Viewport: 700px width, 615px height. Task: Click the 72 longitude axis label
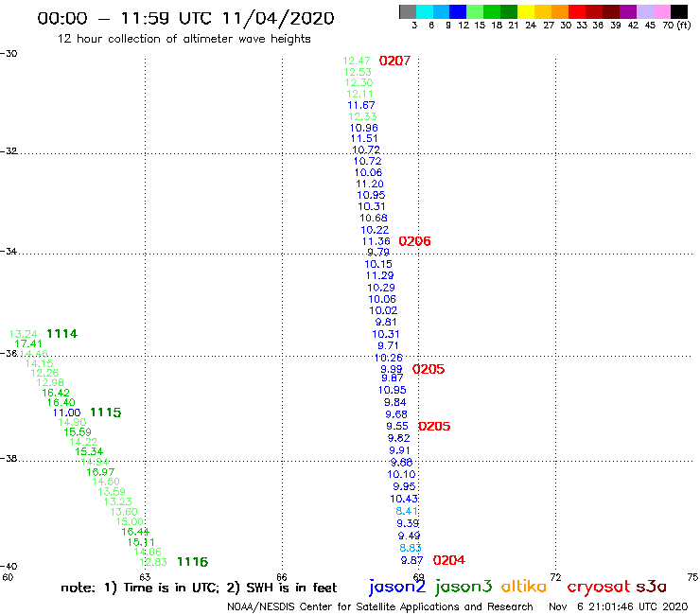click(x=555, y=577)
